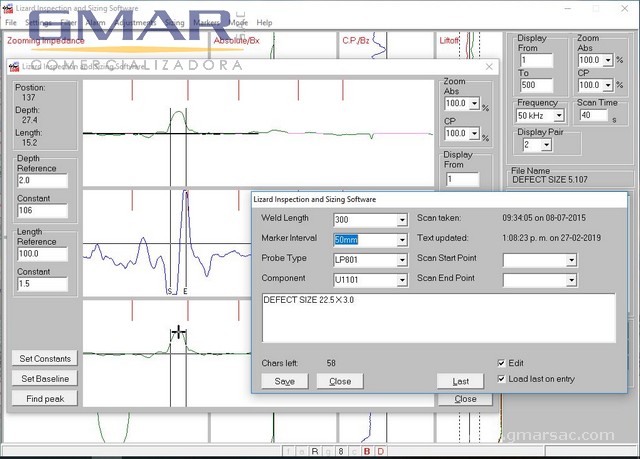Screen dimensions: 640x459
Task: Open the Marker Interval dropdown
Action: (x=402, y=240)
